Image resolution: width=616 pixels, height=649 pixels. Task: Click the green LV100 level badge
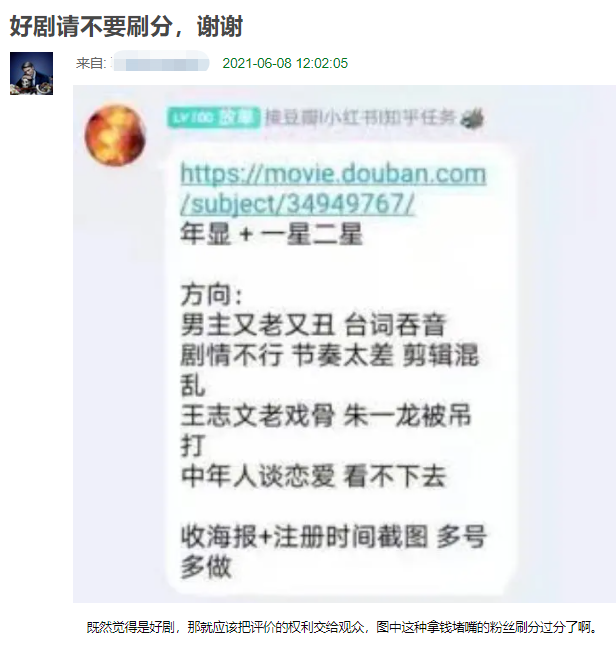click(x=213, y=118)
